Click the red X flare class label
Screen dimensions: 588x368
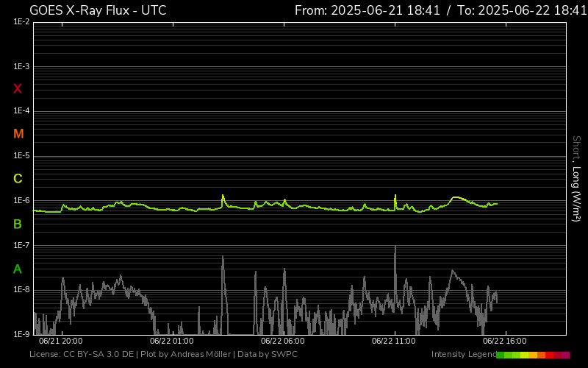pyautogui.click(x=18, y=89)
